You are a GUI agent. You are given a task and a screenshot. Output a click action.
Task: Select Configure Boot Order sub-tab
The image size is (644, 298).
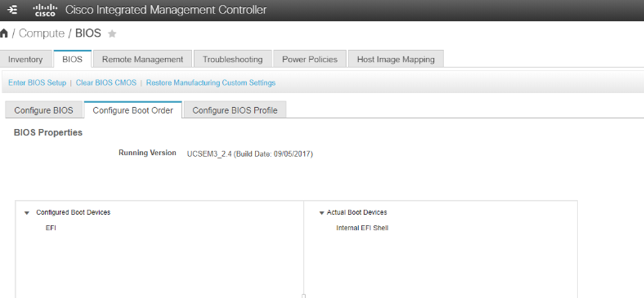pos(133,110)
